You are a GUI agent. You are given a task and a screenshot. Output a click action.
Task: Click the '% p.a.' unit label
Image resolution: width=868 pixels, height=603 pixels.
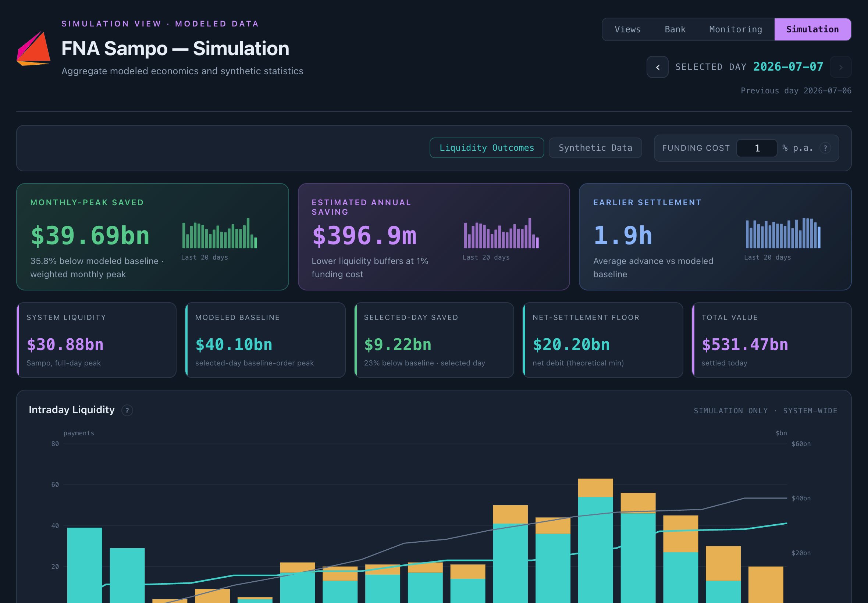click(797, 148)
